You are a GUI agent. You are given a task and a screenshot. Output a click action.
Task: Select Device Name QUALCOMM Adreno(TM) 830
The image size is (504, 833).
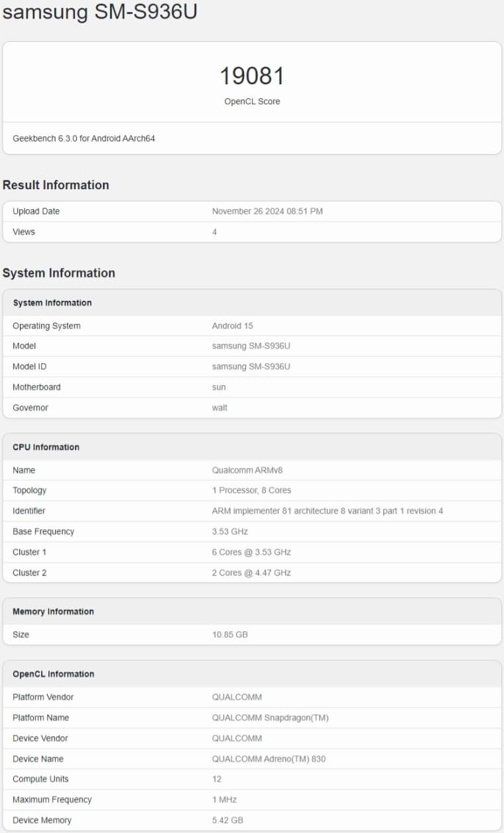269,759
